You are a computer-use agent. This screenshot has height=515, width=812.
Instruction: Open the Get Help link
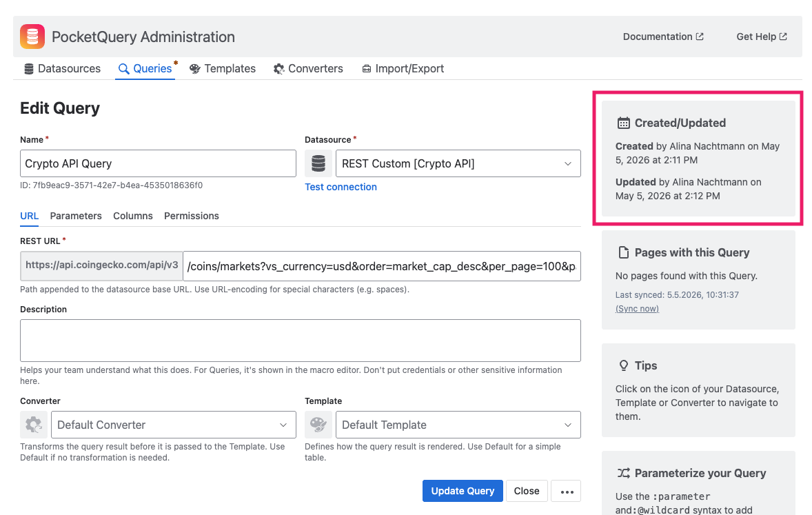(762, 37)
